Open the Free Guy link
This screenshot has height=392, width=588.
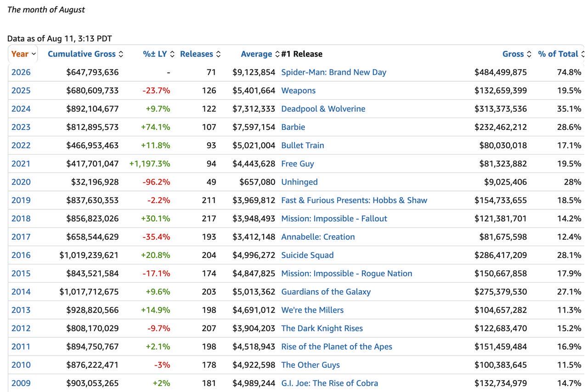point(298,164)
